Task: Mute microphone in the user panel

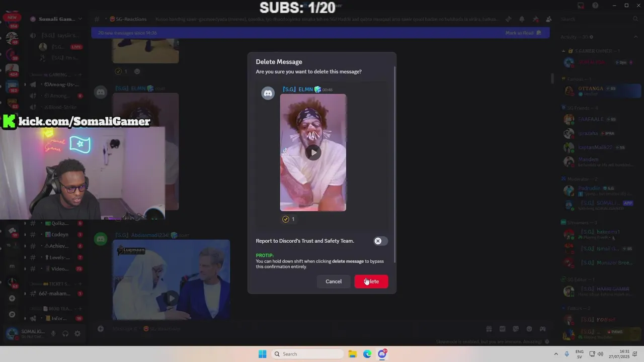Action: pos(53,333)
